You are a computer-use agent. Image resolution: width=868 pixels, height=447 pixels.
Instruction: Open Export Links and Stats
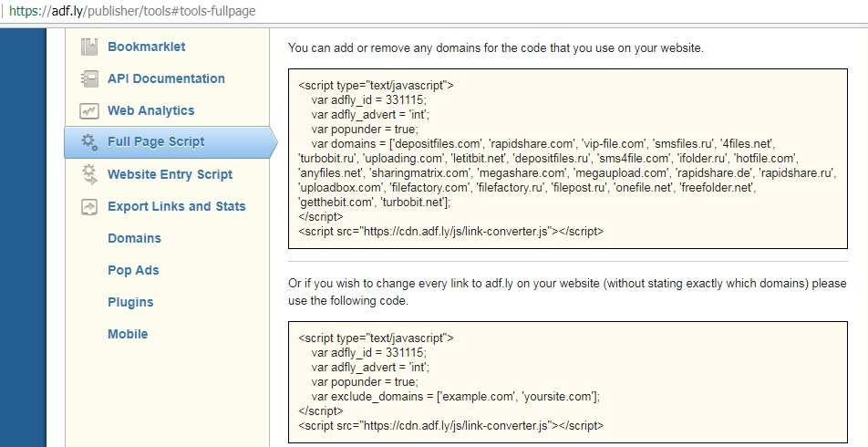(x=177, y=206)
